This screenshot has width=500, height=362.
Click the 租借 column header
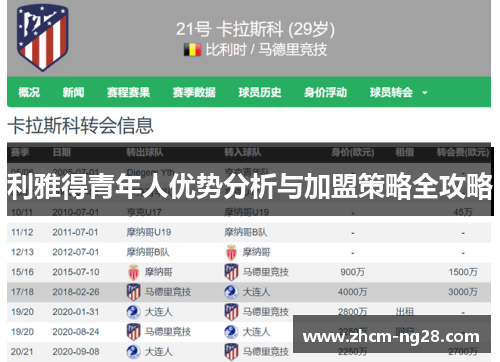point(405,153)
